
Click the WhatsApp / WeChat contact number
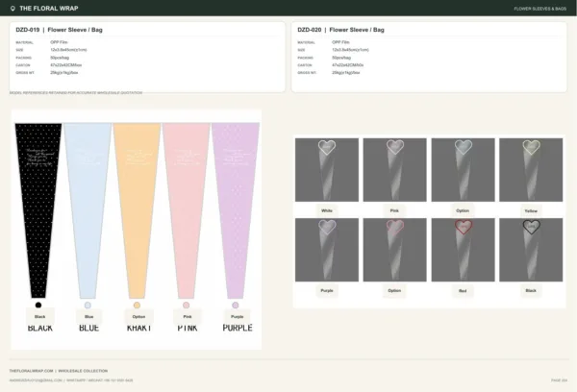point(100,380)
